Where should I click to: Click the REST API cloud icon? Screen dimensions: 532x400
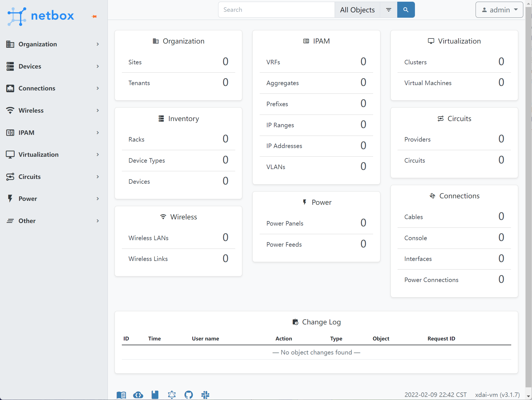coord(138,395)
